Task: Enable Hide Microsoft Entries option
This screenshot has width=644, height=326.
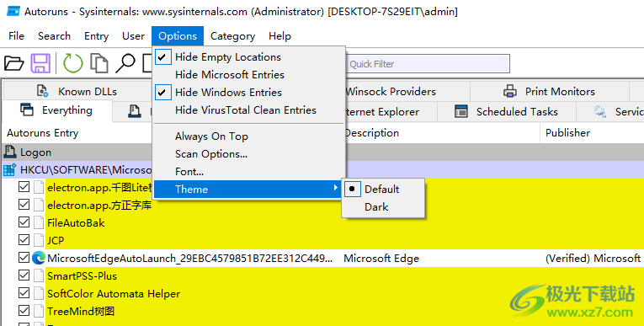Action: pos(248,75)
